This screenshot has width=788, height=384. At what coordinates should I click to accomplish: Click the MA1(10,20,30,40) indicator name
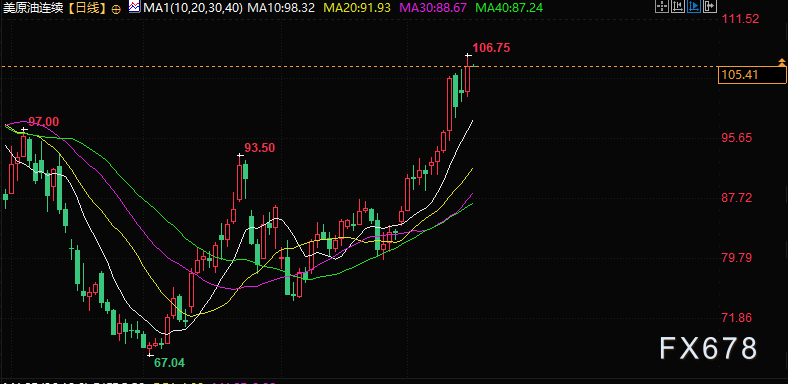[x=193, y=8]
